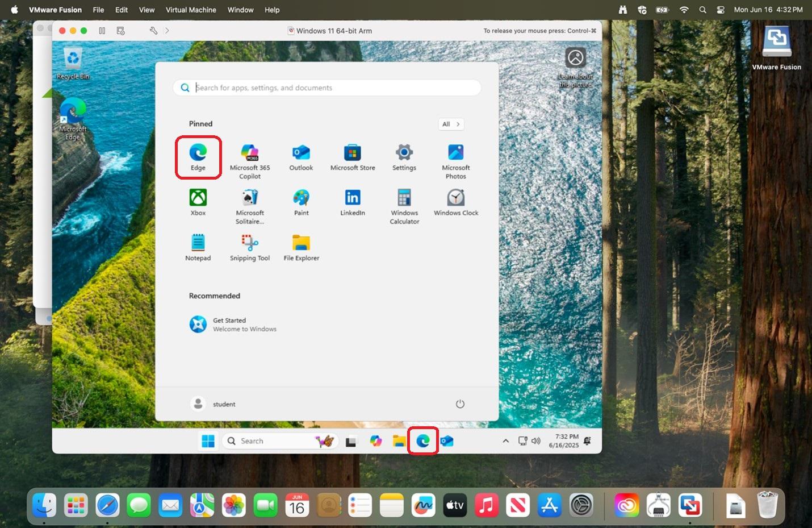Click the macOS date and time
The height and width of the screenshot is (528, 812).
768,10
